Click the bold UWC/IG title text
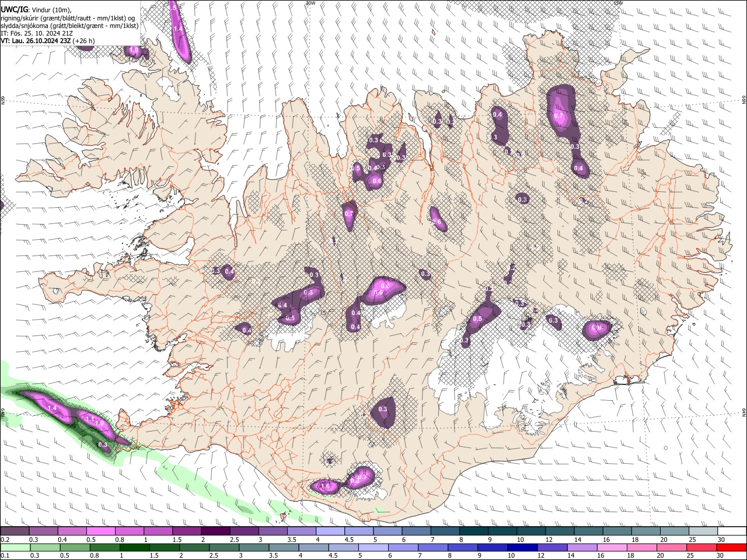 click(13, 9)
